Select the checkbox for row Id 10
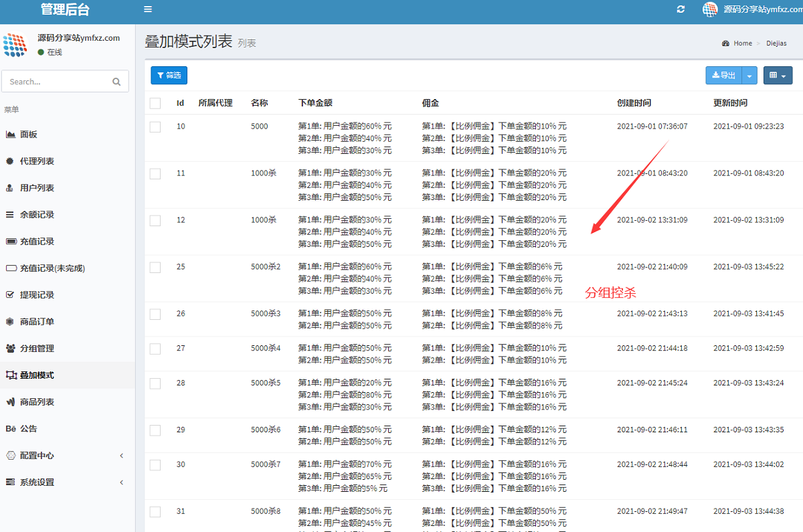 point(155,126)
